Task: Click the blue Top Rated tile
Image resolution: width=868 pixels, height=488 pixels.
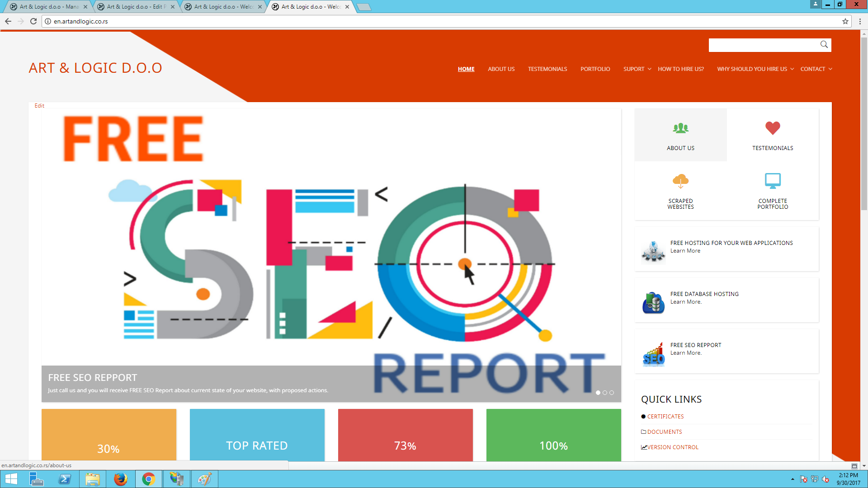Action: tap(257, 435)
